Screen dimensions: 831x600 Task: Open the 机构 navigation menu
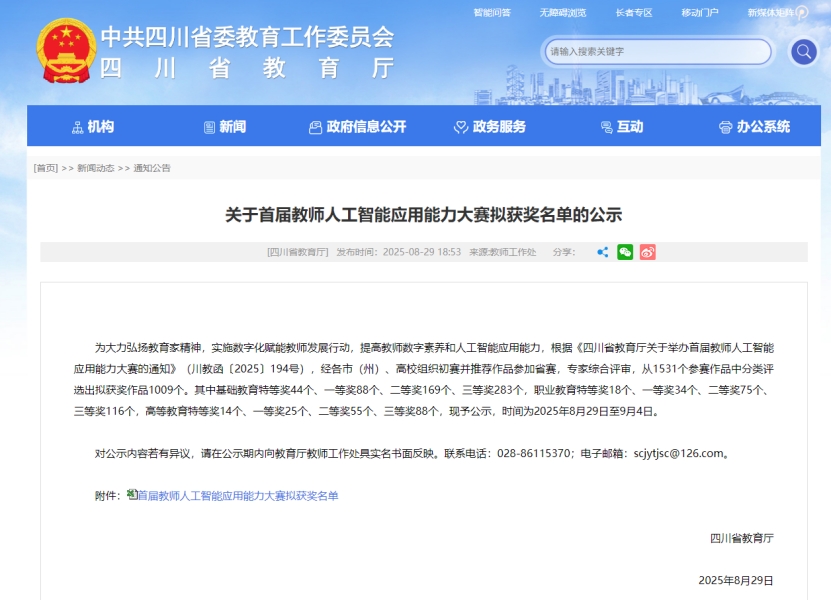point(93,127)
